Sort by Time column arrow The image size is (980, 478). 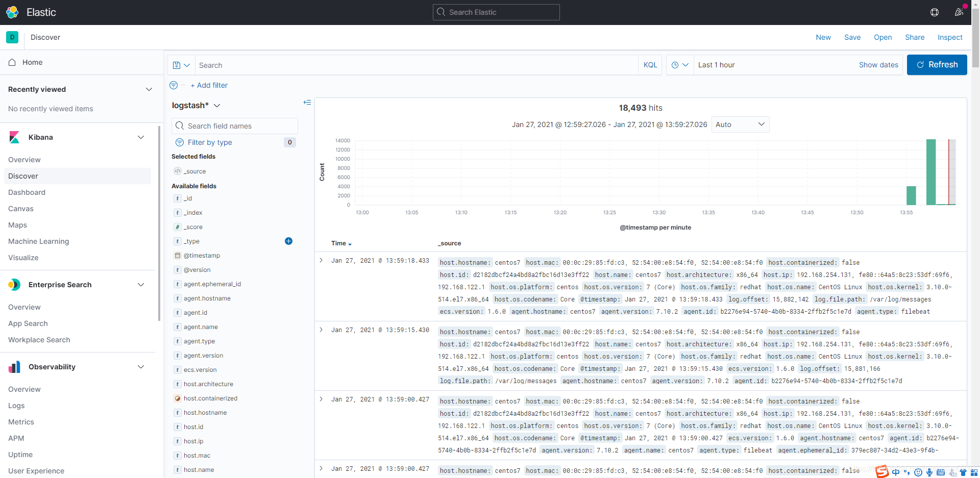click(350, 244)
